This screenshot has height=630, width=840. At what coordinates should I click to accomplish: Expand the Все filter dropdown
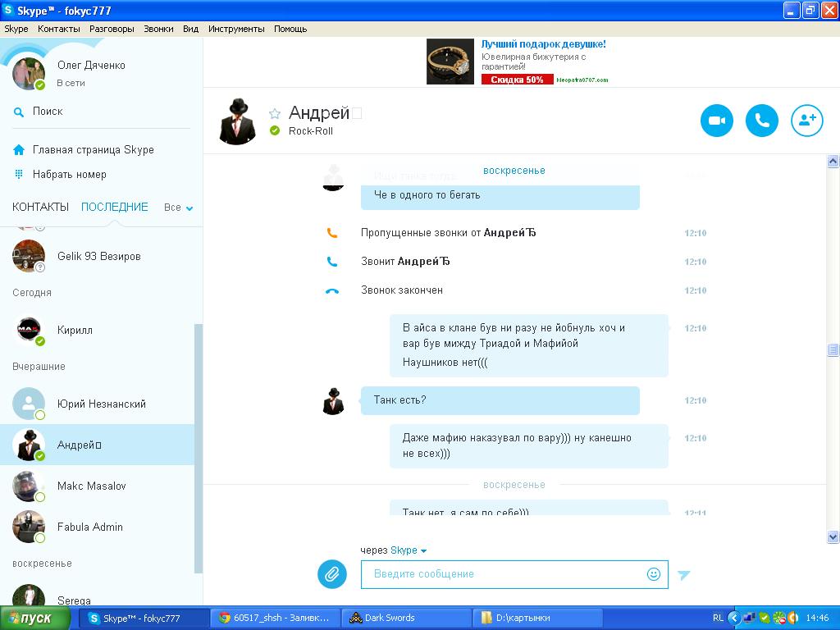click(x=178, y=208)
